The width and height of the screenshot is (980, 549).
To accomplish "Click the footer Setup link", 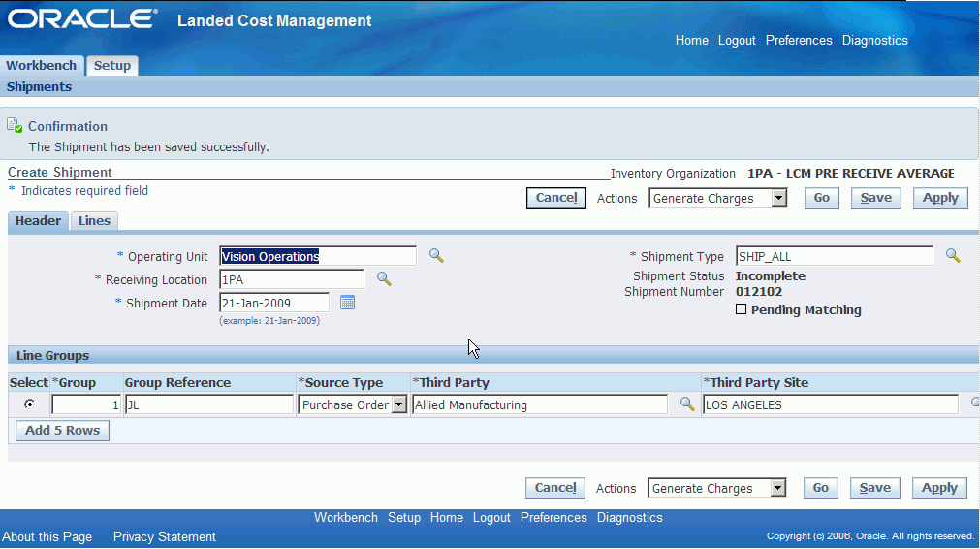I will coord(404,518).
